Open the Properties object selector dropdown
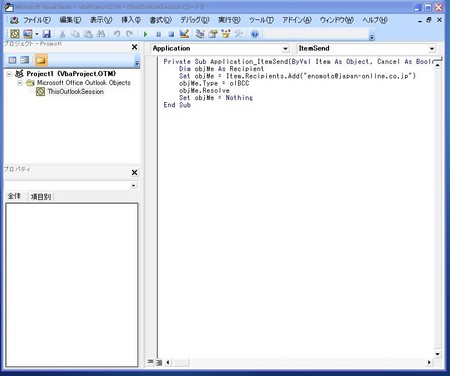This screenshot has height=376, width=450. (133, 185)
